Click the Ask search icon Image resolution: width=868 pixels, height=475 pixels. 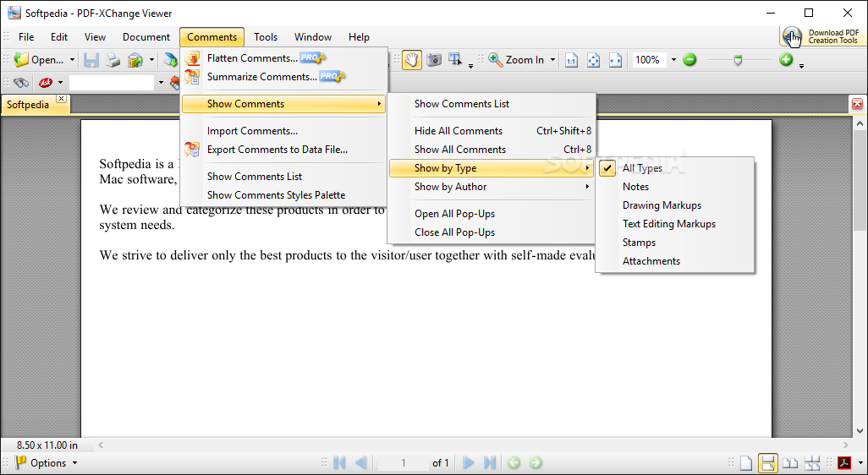coord(46,83)
